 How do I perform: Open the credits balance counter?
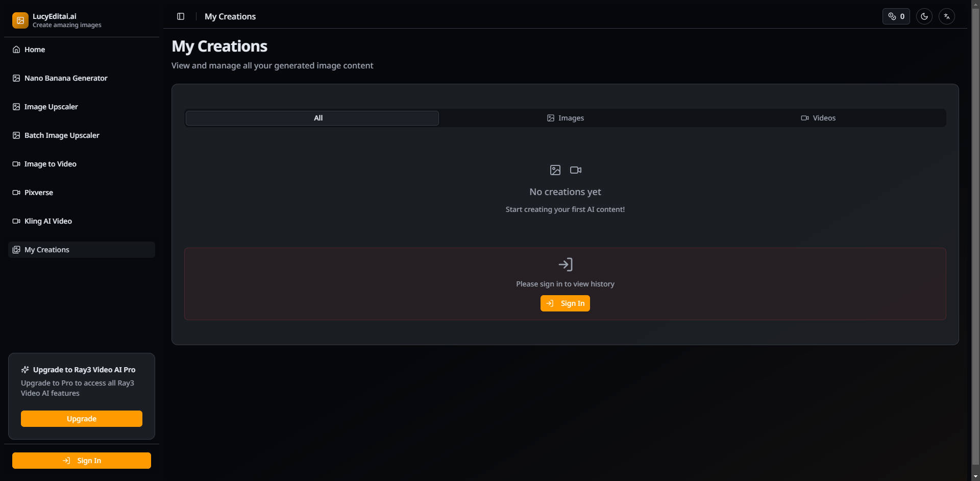click(x=896, y=16)
